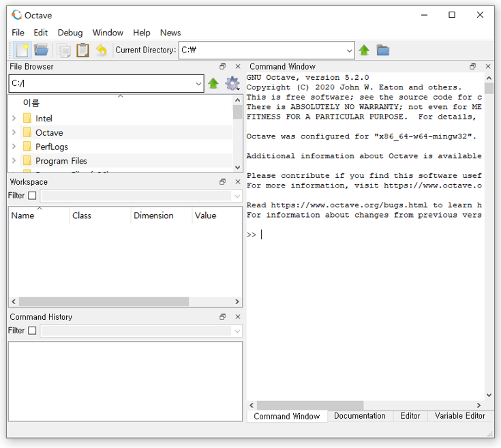Click the Undo yellow arrow icon
The height and width of the screenshot is (448, 501).
pos(102,50)
